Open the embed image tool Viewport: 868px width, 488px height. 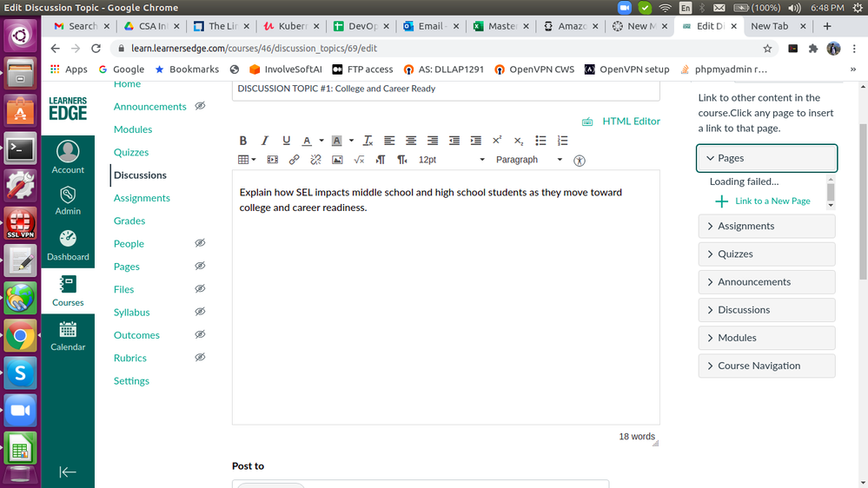pos(337,160)
